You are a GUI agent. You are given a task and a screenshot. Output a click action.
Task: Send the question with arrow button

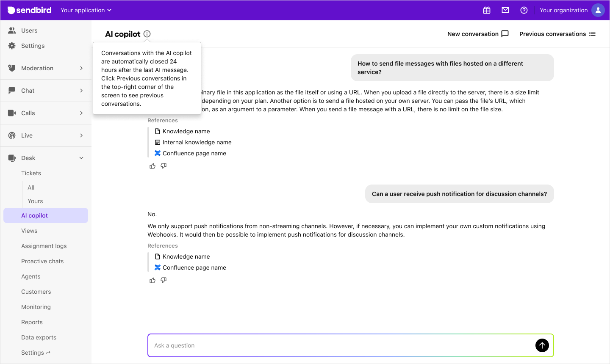[x=542, y=345]
